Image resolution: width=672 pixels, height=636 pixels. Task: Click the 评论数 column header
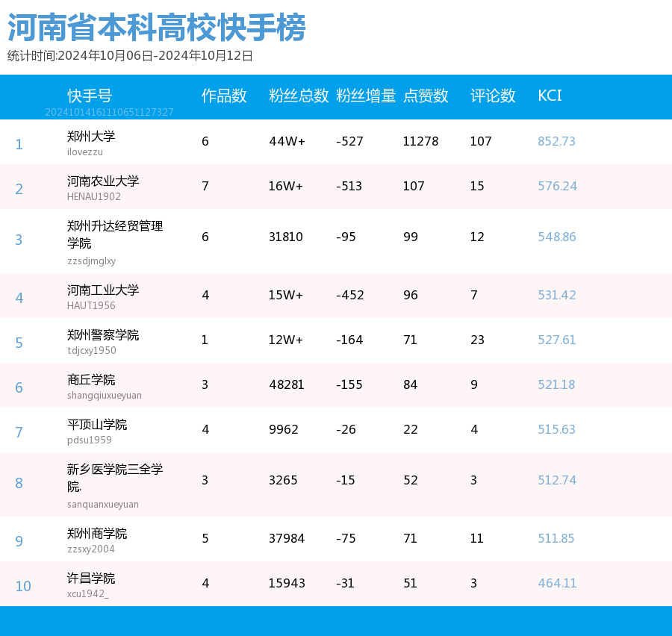(493, 96)
